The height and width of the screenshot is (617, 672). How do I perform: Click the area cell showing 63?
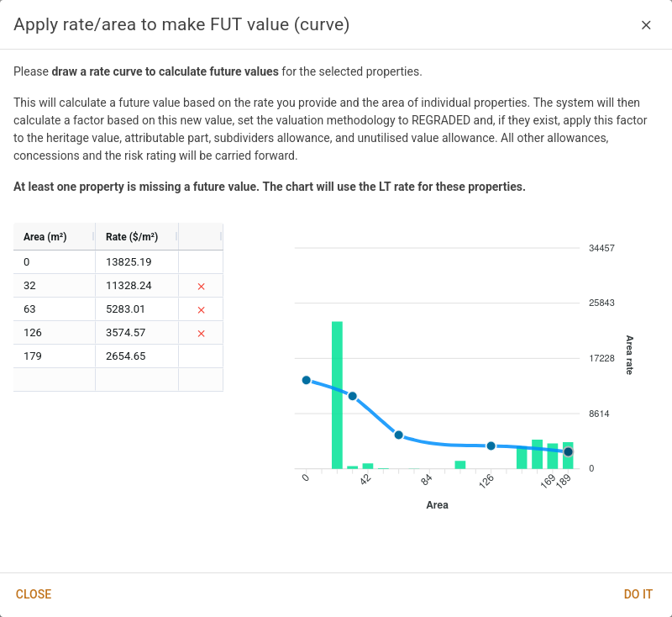click(54, 309)
